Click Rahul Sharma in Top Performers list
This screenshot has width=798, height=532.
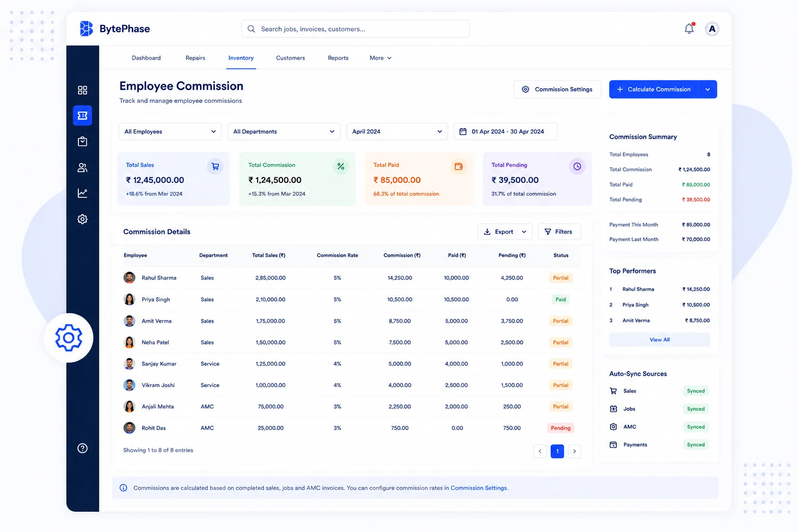click(x=639, y=289)
